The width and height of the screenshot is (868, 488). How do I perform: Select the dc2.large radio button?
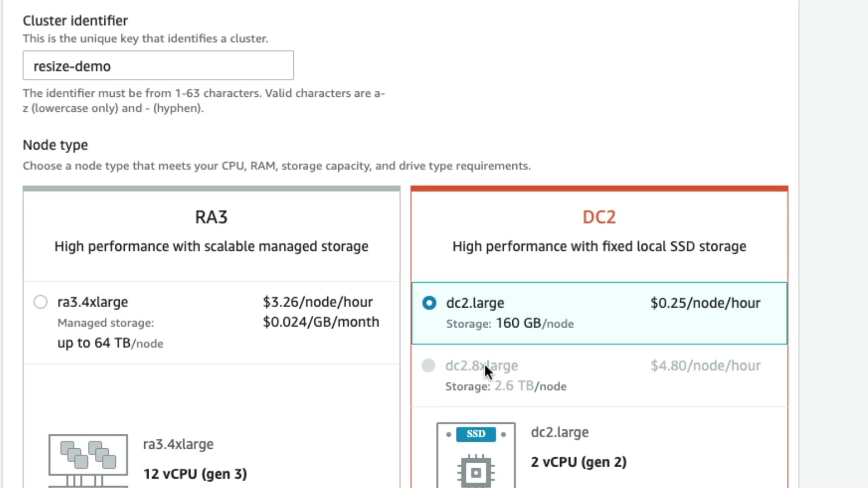click(x=429, y=303)
